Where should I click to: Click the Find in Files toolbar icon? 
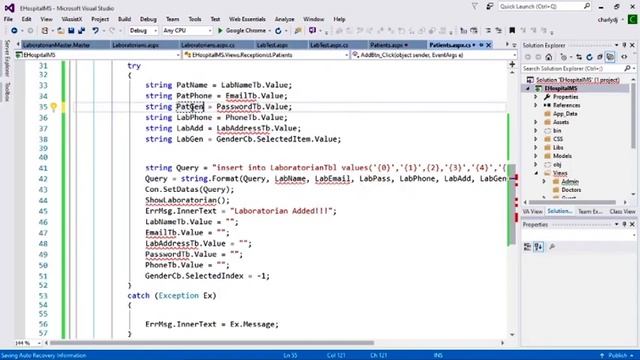298,31
